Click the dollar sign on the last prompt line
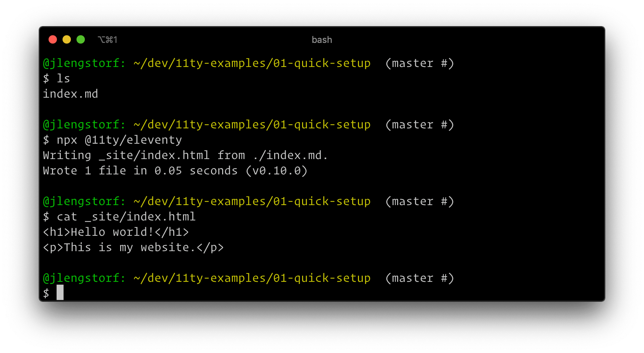Image resolution: width=644 pixels, height=353 pixels. coord(46,293)
